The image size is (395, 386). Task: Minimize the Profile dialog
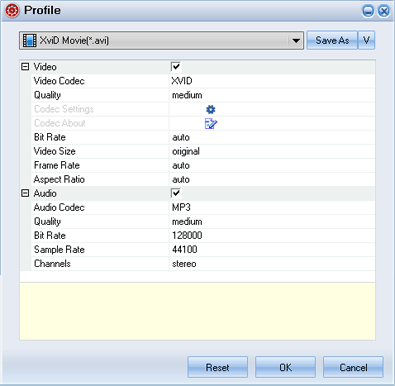pyautogui.click(x=368, y=11)
